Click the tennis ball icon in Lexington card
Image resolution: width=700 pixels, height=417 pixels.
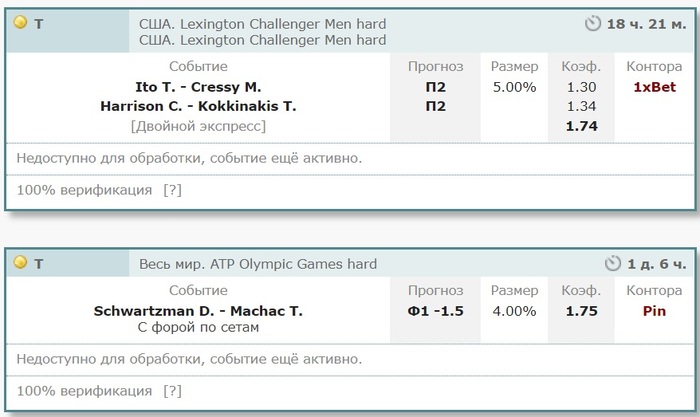pos(20,22)
